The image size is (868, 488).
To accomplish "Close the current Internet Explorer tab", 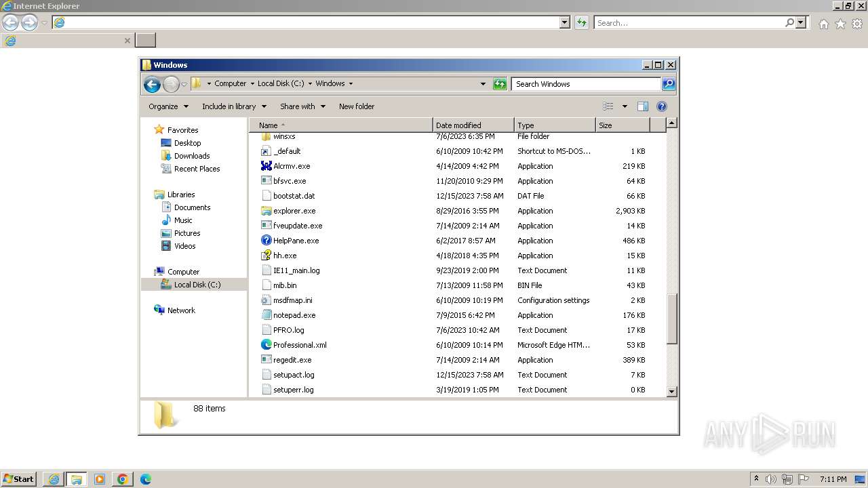I will point(127,41).
